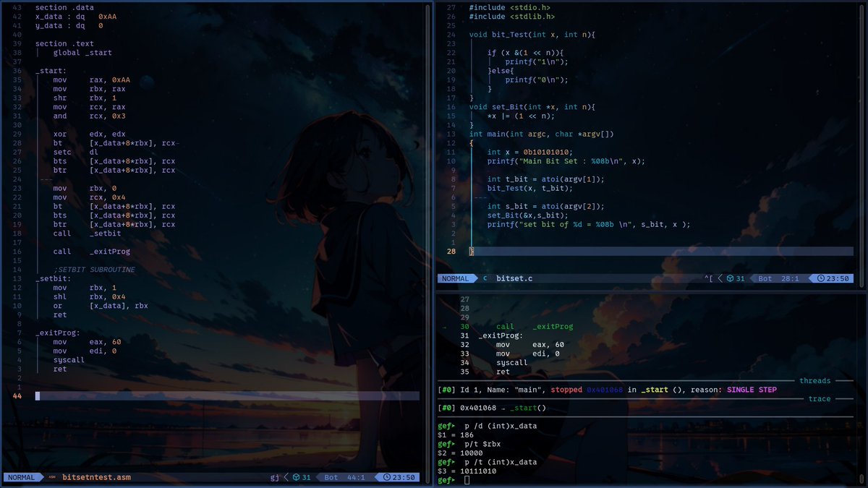Click the clock icon in the bitsetntest.asm statusline

387,477
